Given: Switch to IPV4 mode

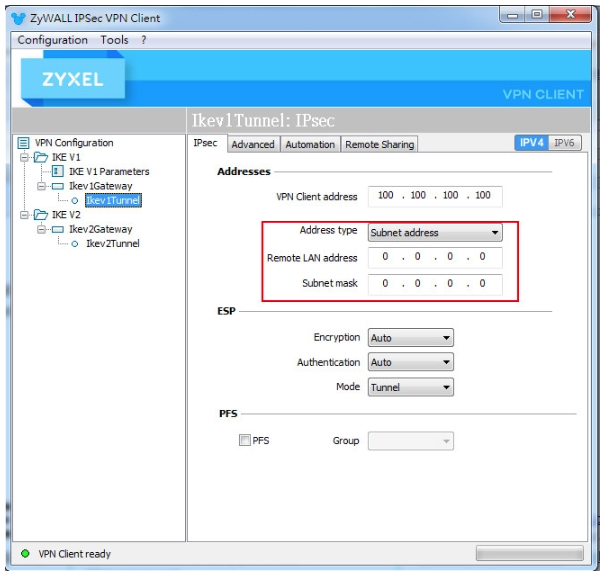Looking at the screenshot, I should point(531,143).
